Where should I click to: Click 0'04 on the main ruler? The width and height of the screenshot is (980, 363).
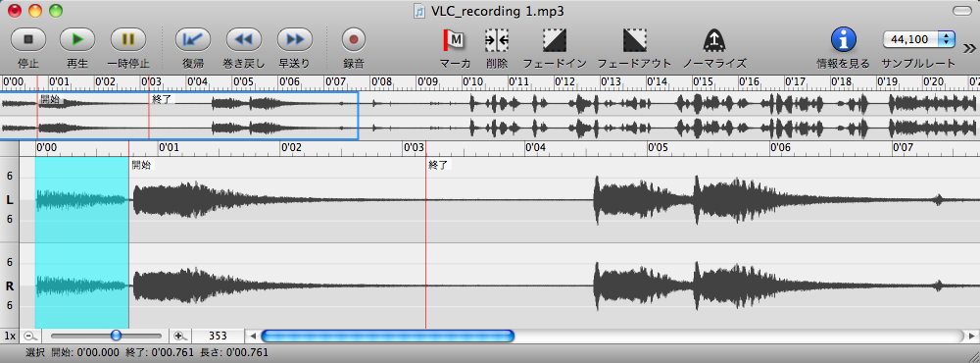(536, 148)
